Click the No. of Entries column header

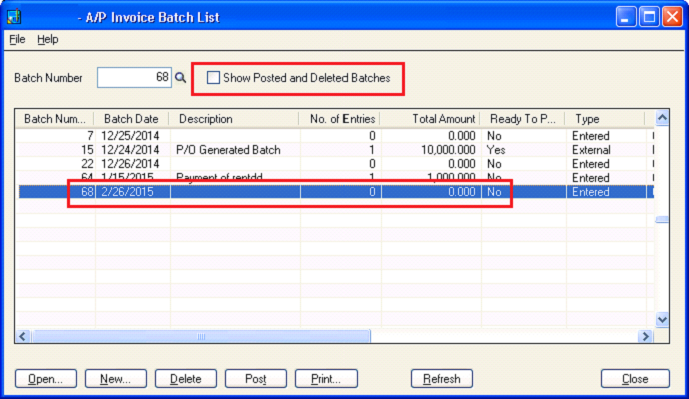coord(339,119)
